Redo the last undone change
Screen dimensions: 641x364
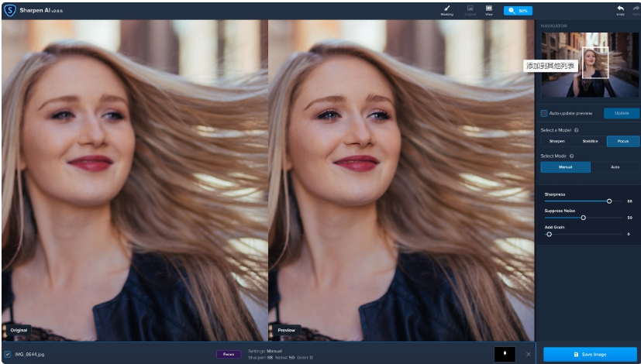tap(636, 11)
